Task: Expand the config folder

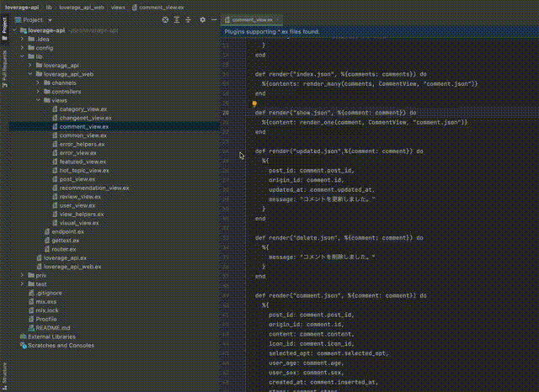Action: (x=23, y=48)
